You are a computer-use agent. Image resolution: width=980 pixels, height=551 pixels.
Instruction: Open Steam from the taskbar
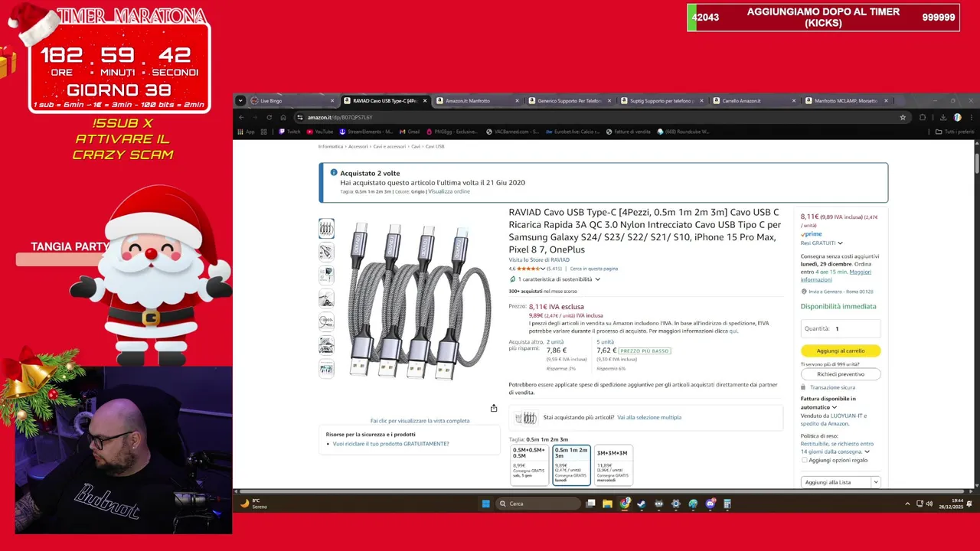[642, 504]
